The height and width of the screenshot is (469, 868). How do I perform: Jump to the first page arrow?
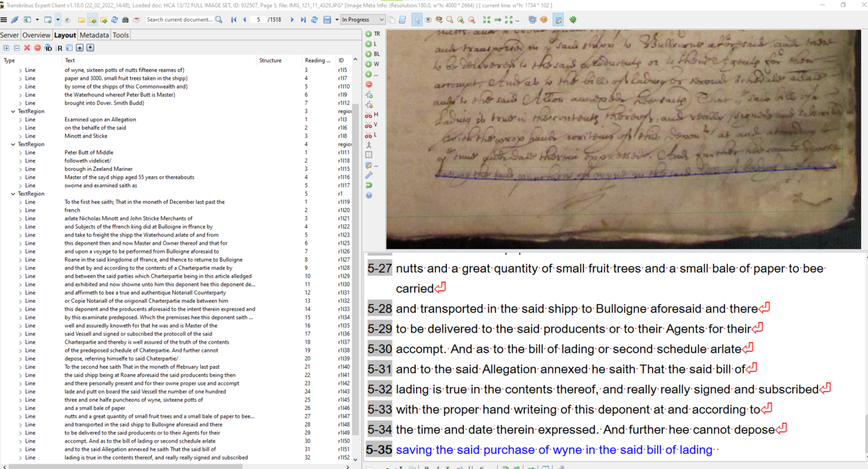[x=234, y=20]
